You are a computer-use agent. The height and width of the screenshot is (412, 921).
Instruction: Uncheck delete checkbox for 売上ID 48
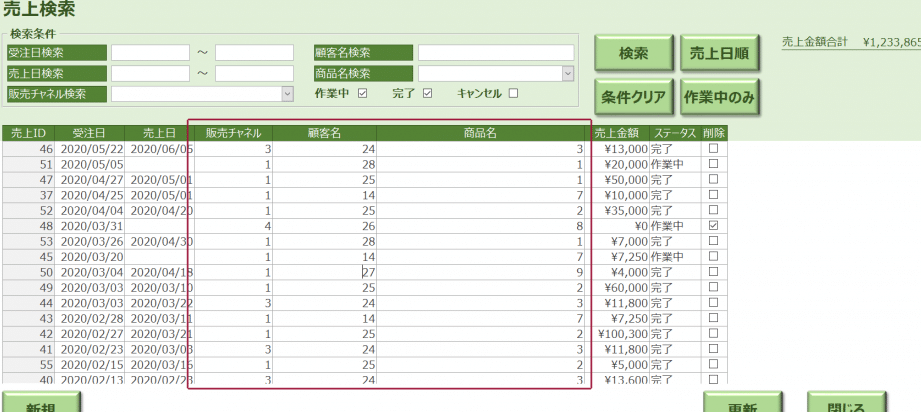713,226
